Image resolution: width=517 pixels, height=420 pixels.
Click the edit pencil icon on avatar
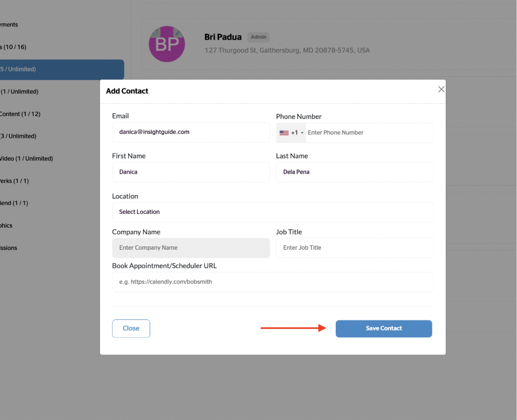[178, 33]
